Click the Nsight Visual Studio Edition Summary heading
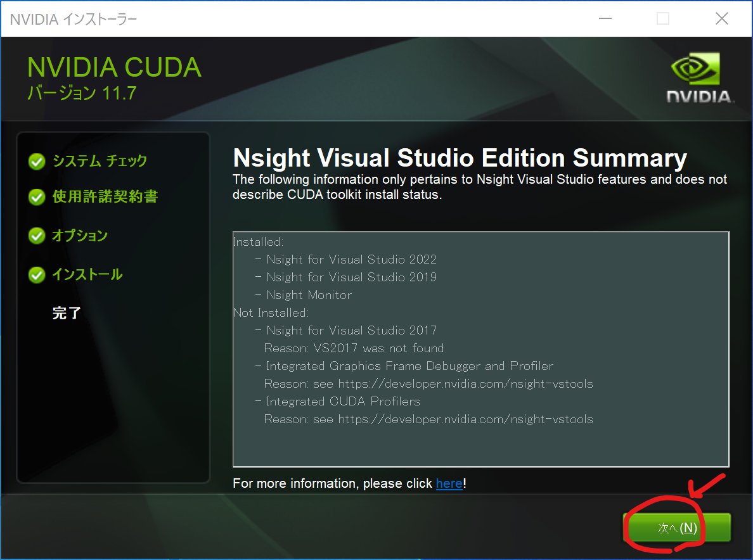753x560 pixels. [x=460, y=158]
